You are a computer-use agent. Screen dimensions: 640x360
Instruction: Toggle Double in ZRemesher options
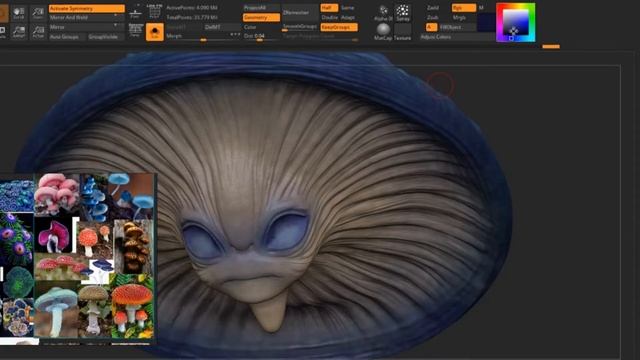329,18
